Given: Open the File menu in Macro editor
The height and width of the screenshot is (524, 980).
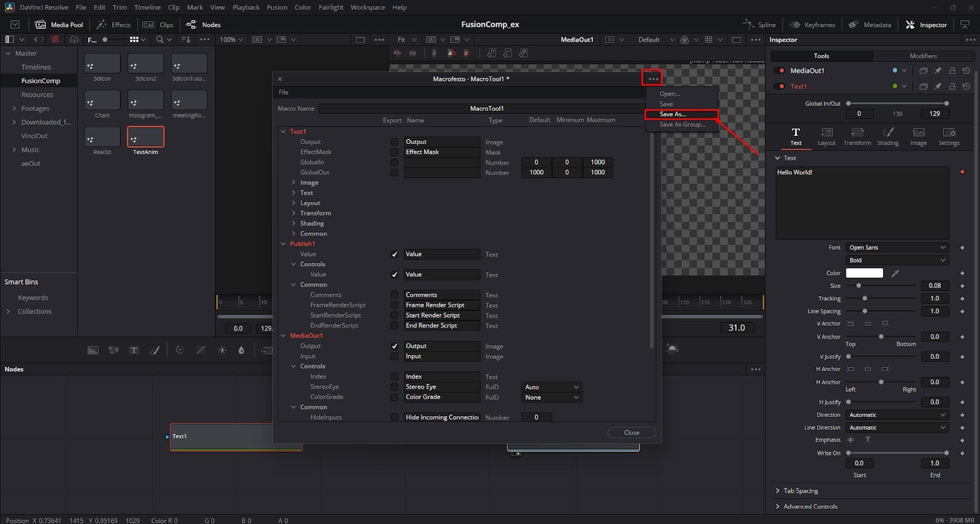Looking at the screenshot, I should click(x=284, y=92).
